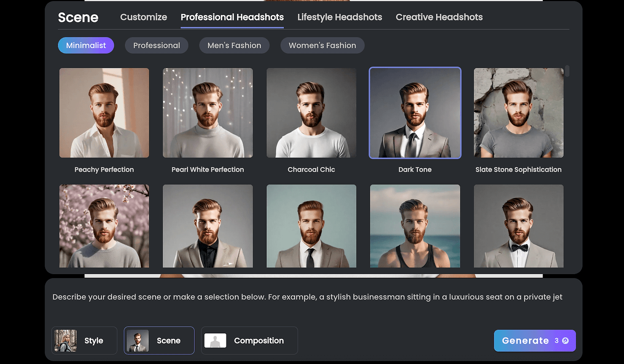Click the scrollbar on the right edge

(567, 71)
